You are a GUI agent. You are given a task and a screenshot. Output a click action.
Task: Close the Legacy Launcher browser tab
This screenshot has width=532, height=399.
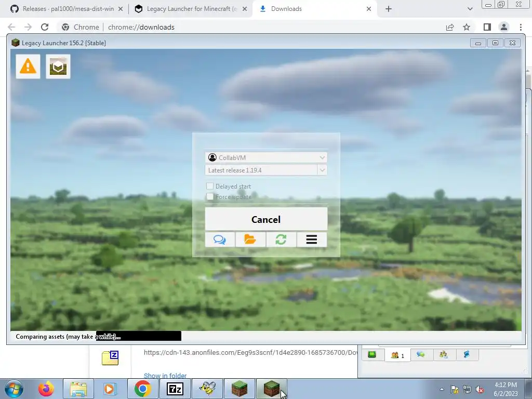click(x=244, y=9)
